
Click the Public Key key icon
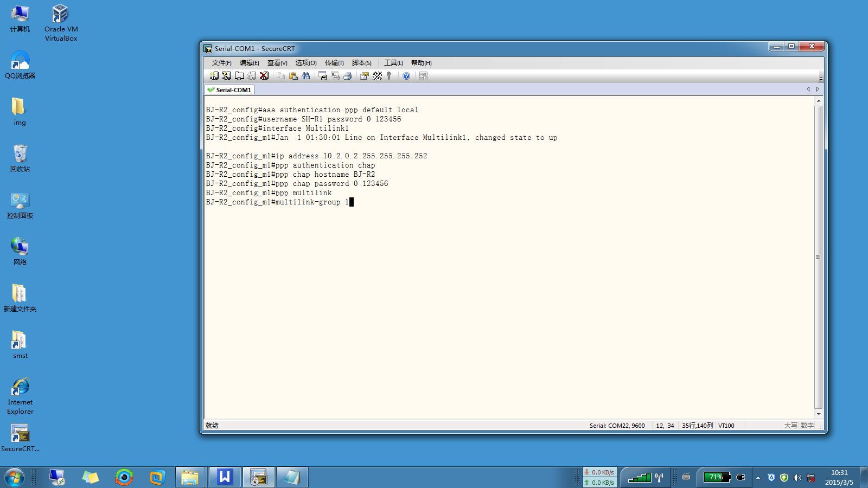(x=389, y=76)
